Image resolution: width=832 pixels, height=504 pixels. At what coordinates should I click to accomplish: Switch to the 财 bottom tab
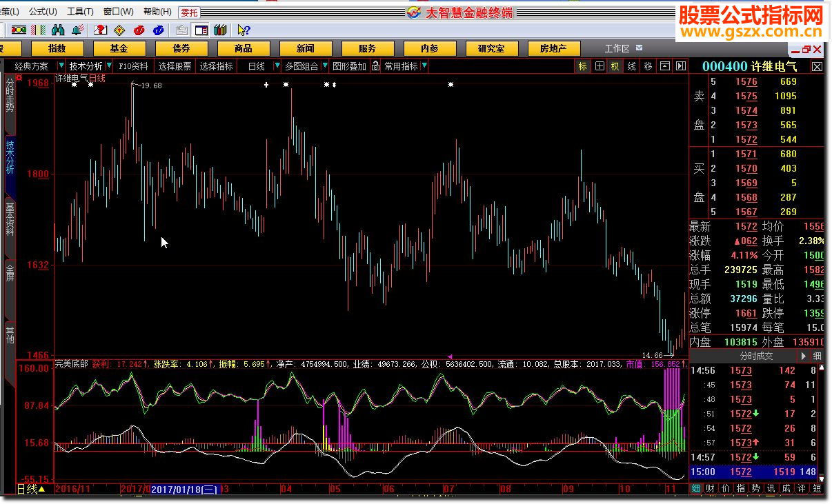tap(710, 489)
